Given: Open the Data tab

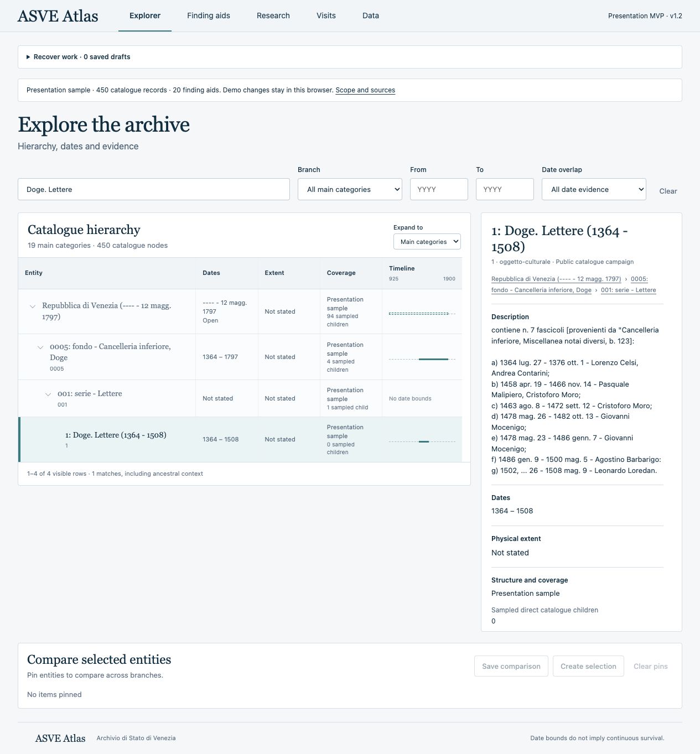Looking at the screenshot, I should tap(371, 15).
